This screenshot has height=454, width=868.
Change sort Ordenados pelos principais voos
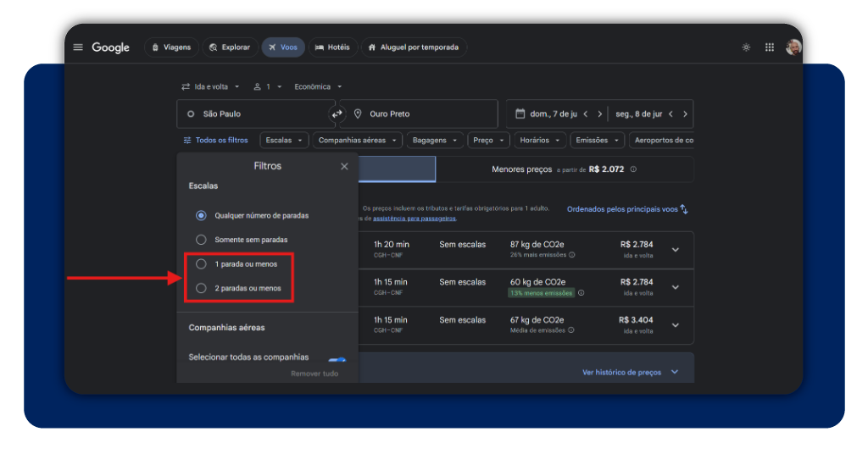click(x=627, y=209)
